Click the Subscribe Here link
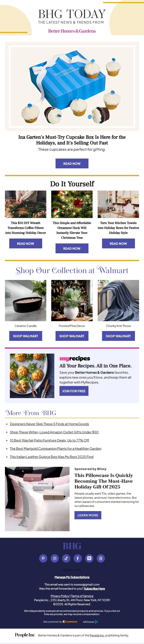The image size is (144, 644). (x=94, y=588)
